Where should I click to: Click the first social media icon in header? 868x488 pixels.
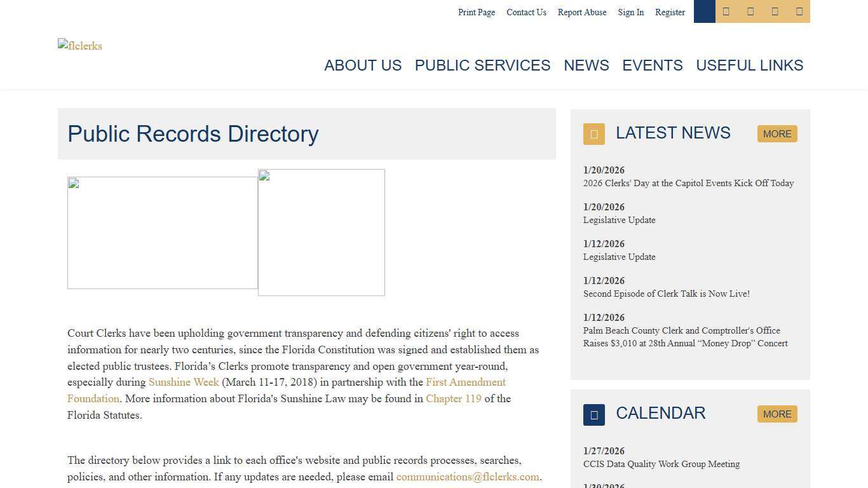click(726, 11)
